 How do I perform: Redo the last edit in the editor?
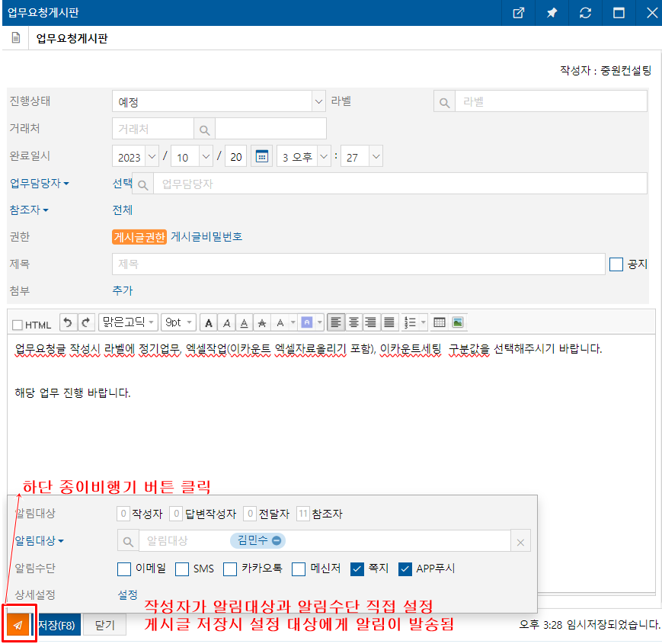click(86, 322)
